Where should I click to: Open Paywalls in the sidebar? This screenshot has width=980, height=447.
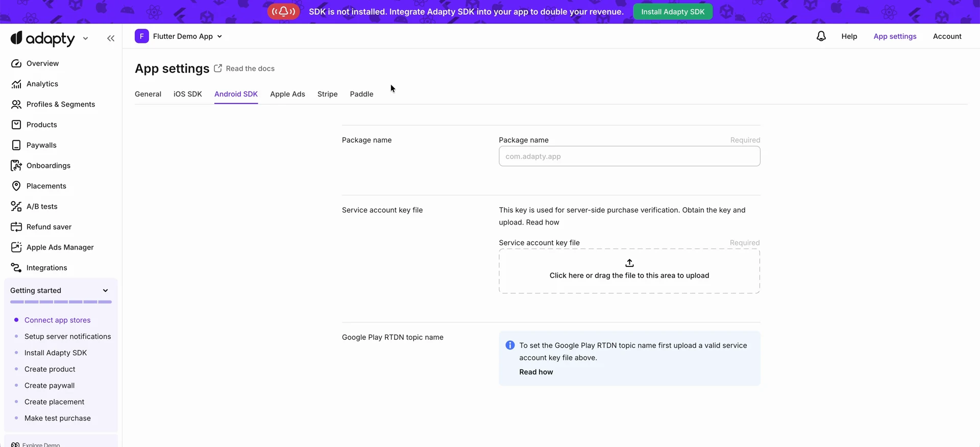pos(41,145)
